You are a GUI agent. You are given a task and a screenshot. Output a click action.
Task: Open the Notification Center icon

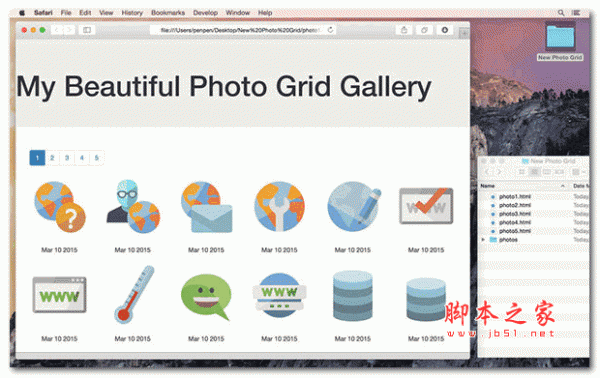tap(576, 13)
